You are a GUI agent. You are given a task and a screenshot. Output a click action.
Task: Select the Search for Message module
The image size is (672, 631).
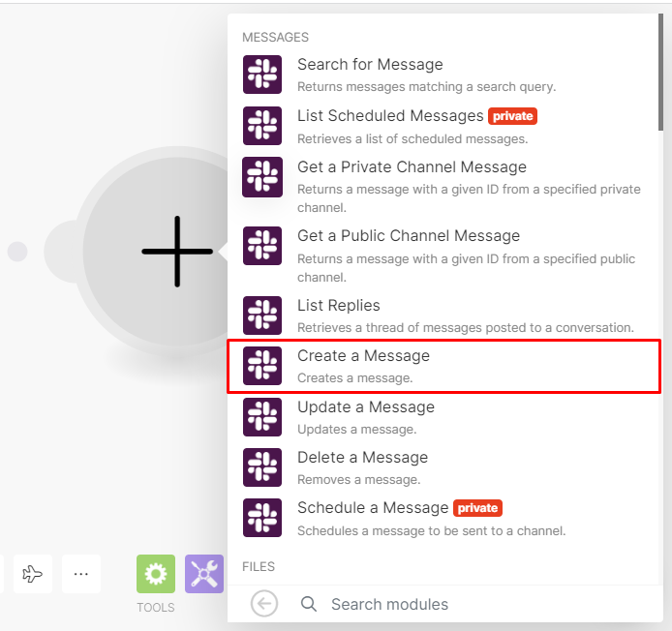(444, 75)
